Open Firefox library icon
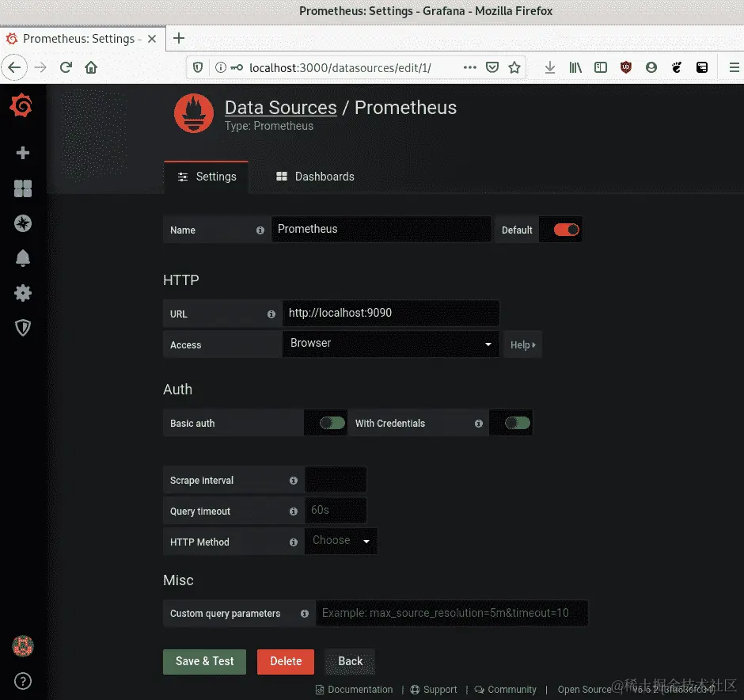 575,67
